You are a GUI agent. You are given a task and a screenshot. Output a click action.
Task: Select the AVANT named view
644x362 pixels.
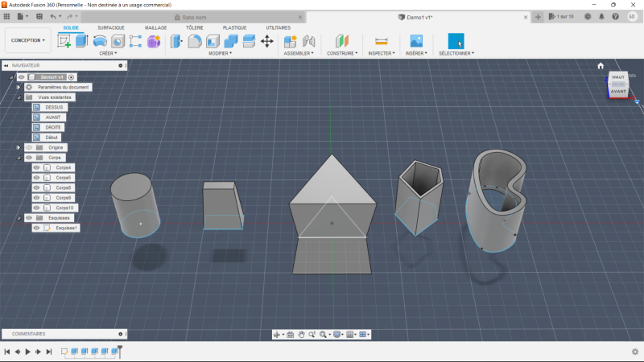52,117
